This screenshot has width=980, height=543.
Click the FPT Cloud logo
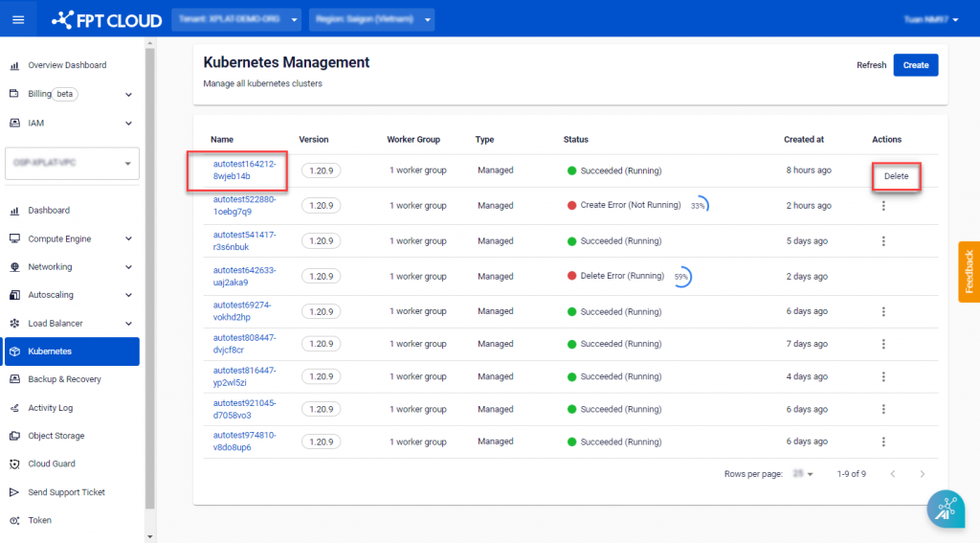(106, 19)
